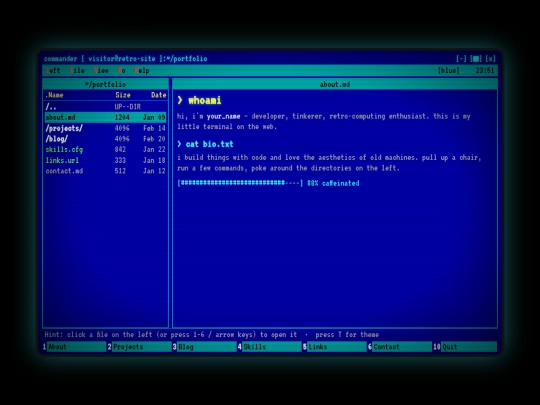Click the 23:51 clock
Viewport: 540px width, 405px height.
pyautogui.click(x=485, y=71)
